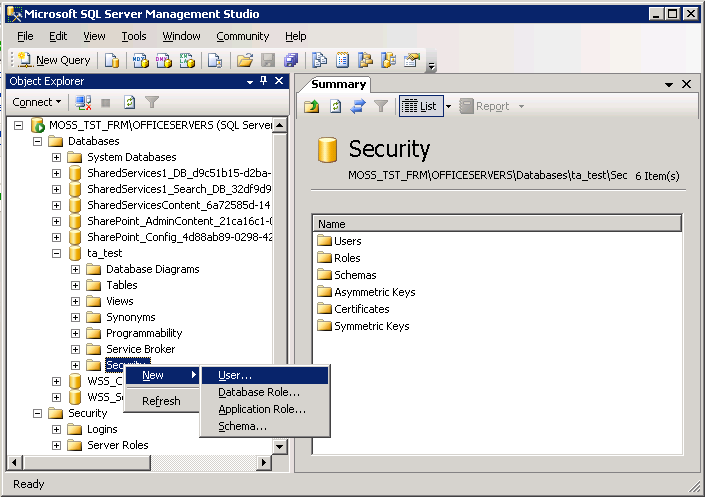This screenshot has width=705, height=497.
Task: Open the Community menu
Action: (243, 36)
